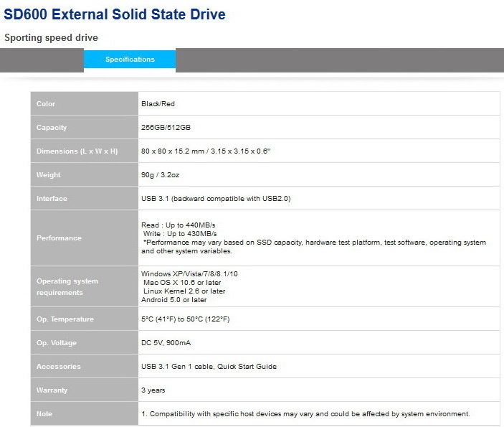Select the Performance row label
Viewport: 504px width, 427px height.
pos(59,238)
